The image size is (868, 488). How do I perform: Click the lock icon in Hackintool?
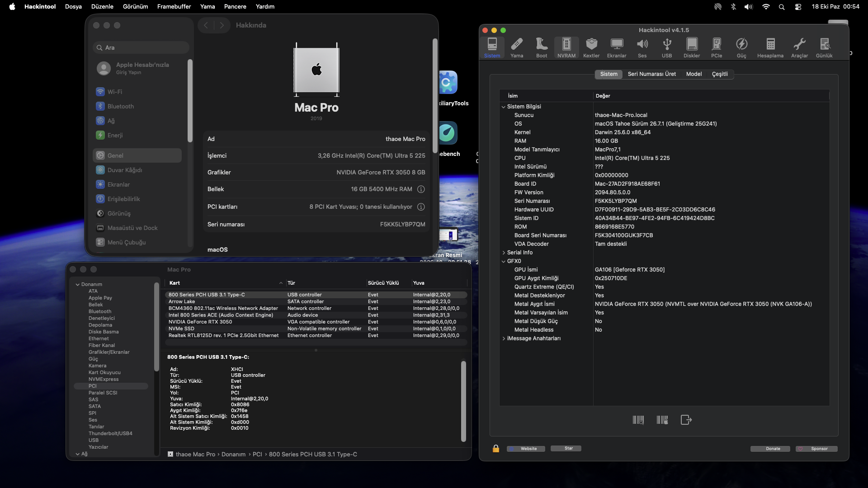(x=496, y=448)
